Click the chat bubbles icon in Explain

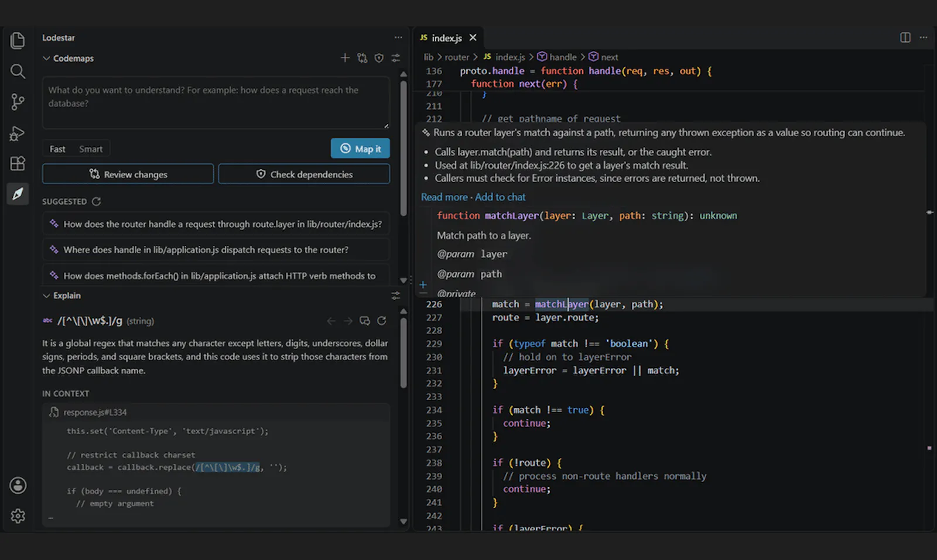365,321
